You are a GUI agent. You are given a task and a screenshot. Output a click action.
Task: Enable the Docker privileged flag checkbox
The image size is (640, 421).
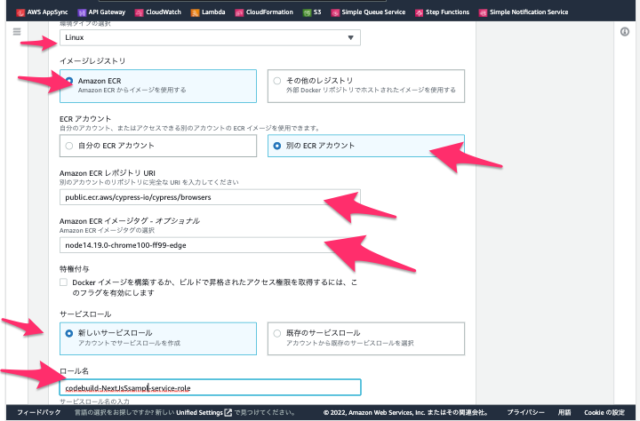(63, 282)
